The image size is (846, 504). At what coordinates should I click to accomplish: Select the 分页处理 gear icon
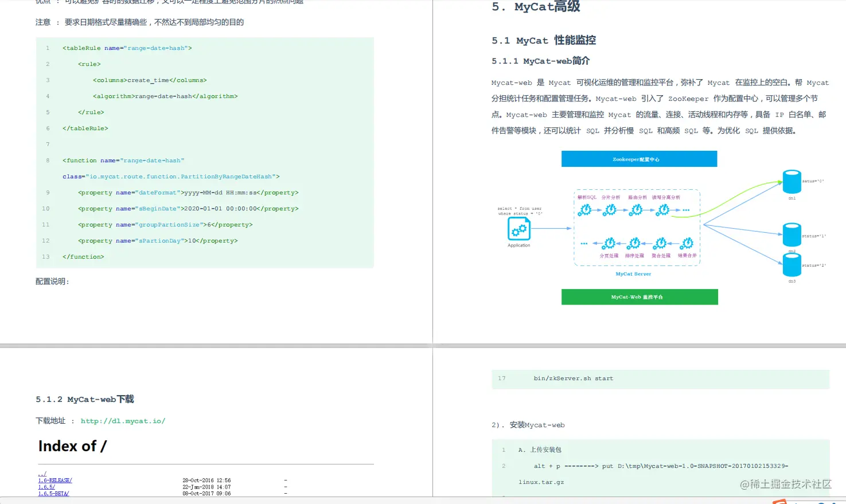pos(609,244)
